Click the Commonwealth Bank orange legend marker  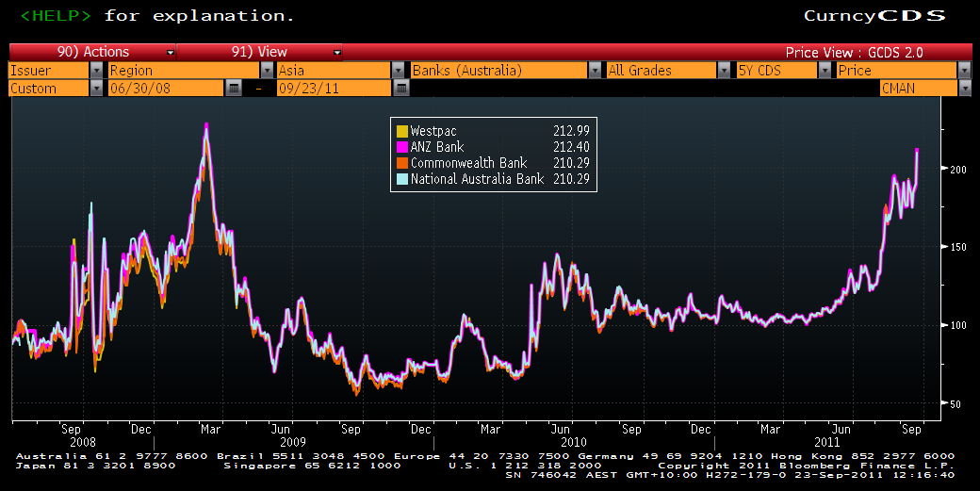pyautogui.click(x=402, y=163)
